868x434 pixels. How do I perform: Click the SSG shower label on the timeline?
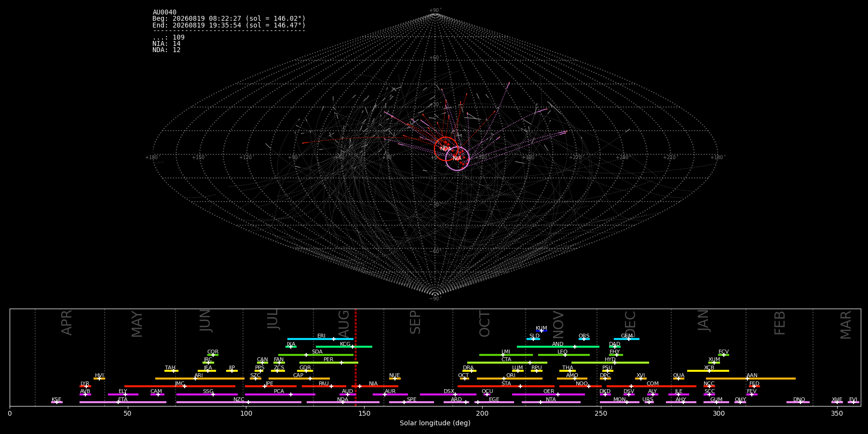click(x=208, y=392)
